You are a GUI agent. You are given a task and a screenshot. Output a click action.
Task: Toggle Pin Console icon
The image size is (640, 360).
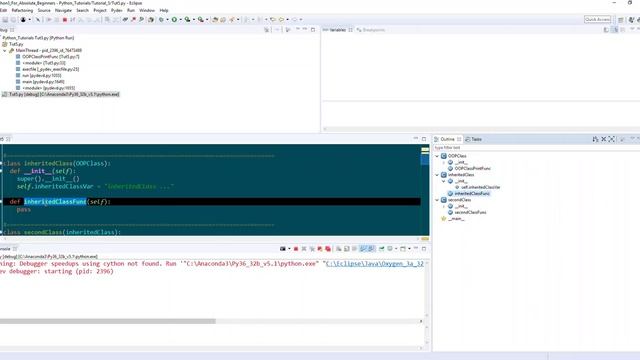[381, 249]
